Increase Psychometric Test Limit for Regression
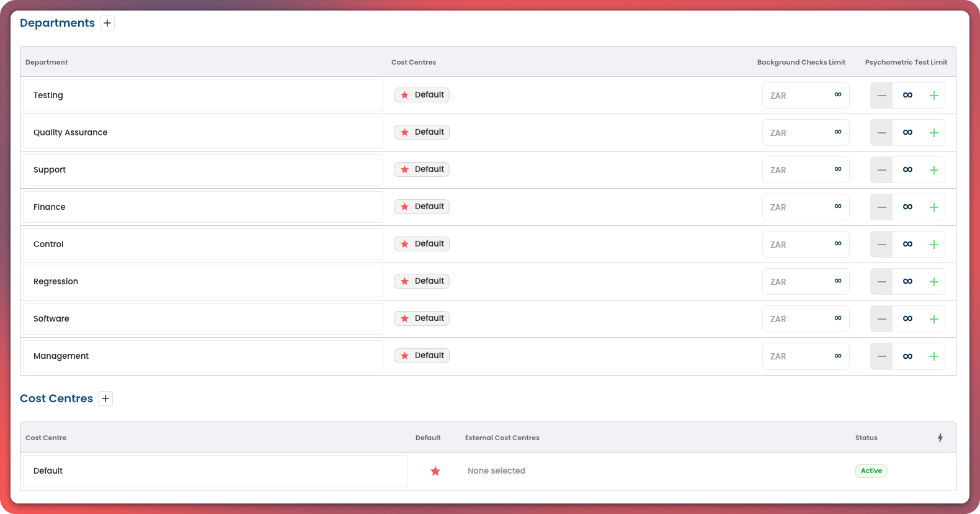Viewport: 980px width, 514px height. tap(933, 282)
